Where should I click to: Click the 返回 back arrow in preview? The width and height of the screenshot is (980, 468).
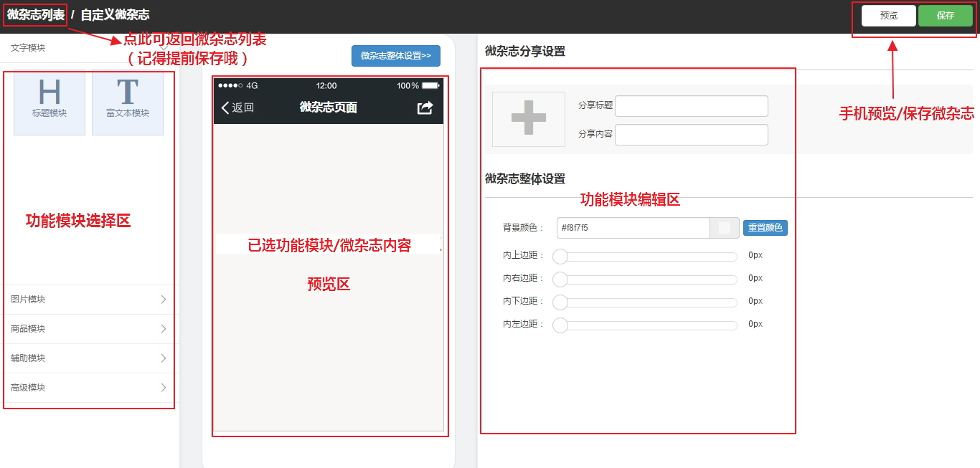click(x=238, y=108)
